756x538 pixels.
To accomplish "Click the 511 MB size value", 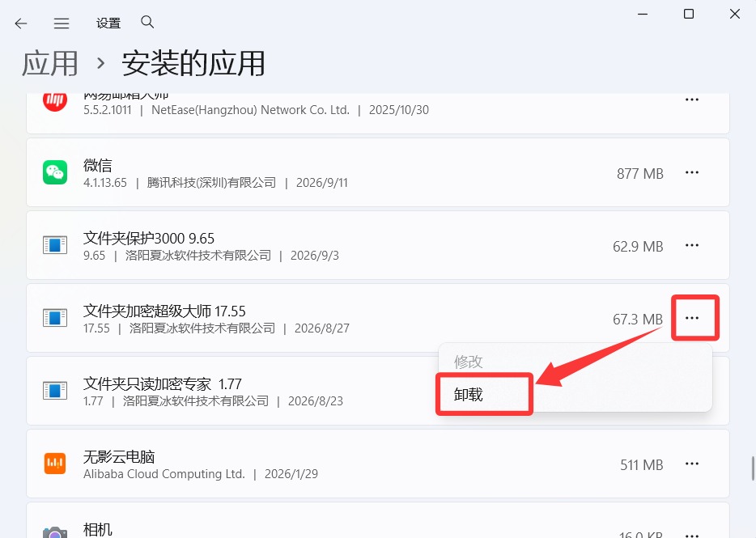I will pyautogui.click(x=642, y=464).
